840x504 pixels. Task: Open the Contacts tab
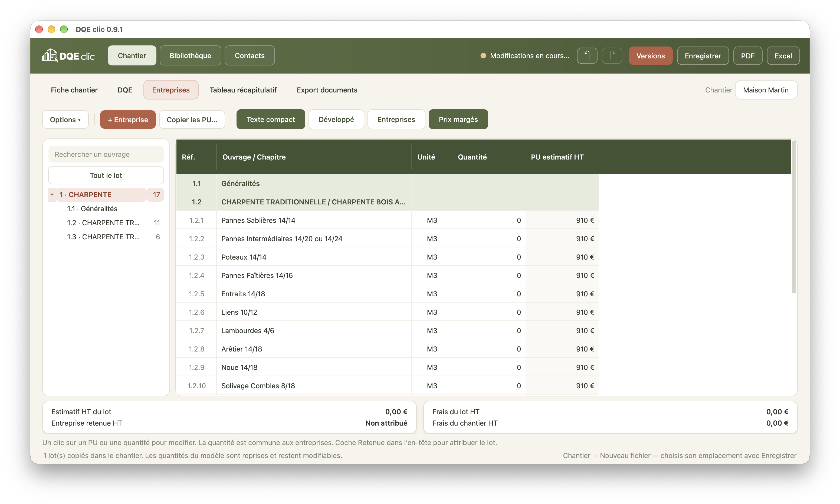[x=250, y=55]
